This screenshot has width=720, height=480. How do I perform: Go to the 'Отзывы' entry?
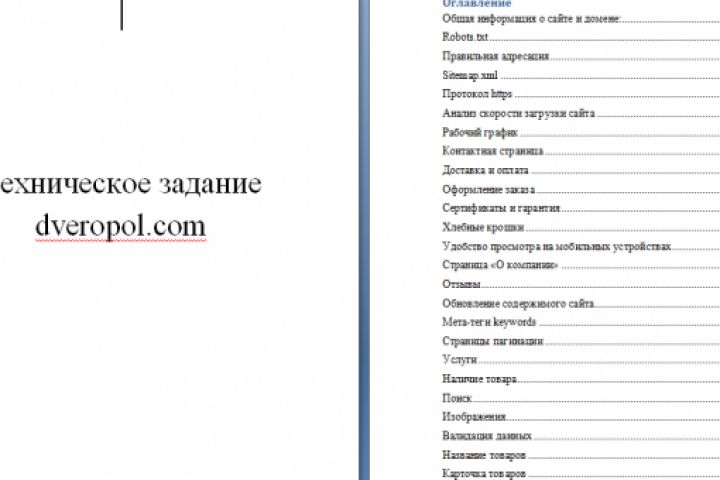(461, 284)
